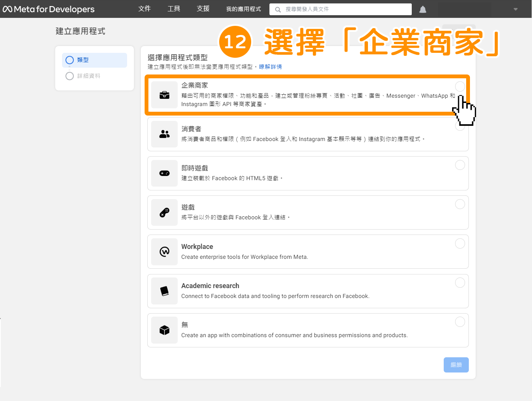This screenshot has width=532, height=401.
Task: Click the 企業商家 card title
Action: (195, 86)
